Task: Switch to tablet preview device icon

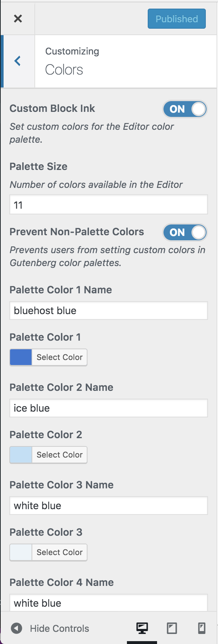Action: pyautogui.click(x=172, y=628)
